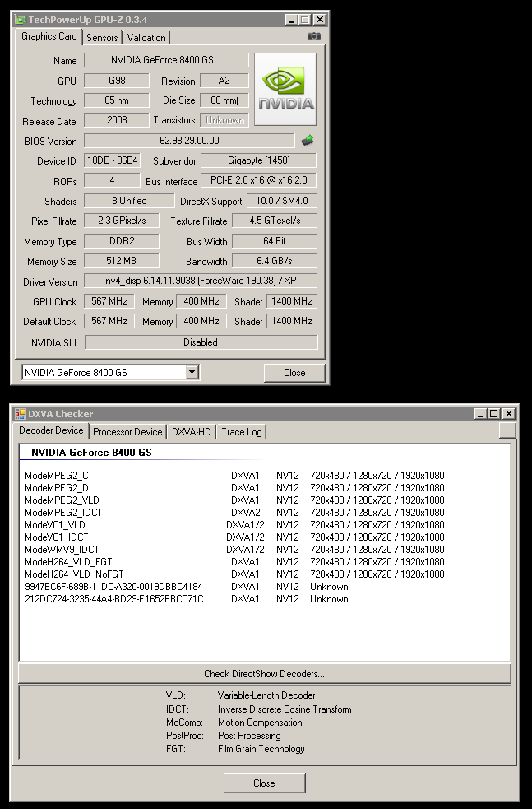
Task: Click the GPU Clock 567 MHz field
Action: 109,300
